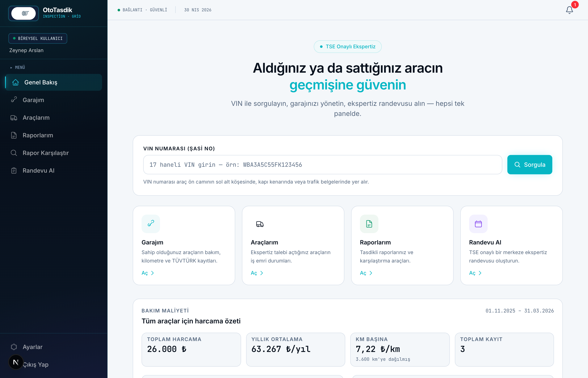588x378 pixels.
Task: Focus the VIN number input field
Action: 323,165
